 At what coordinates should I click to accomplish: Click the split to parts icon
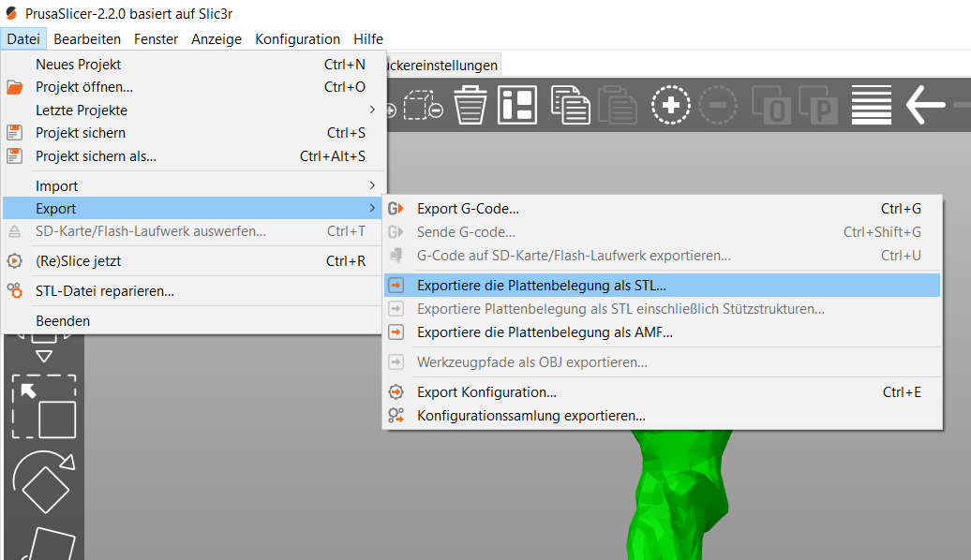(x=818, y=105)
